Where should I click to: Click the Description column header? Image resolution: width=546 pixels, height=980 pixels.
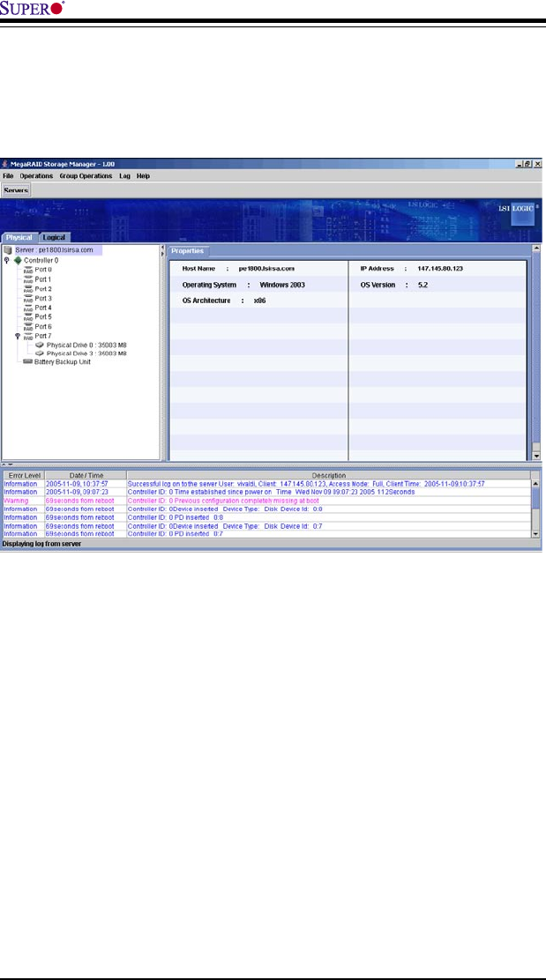click(329, 476)
